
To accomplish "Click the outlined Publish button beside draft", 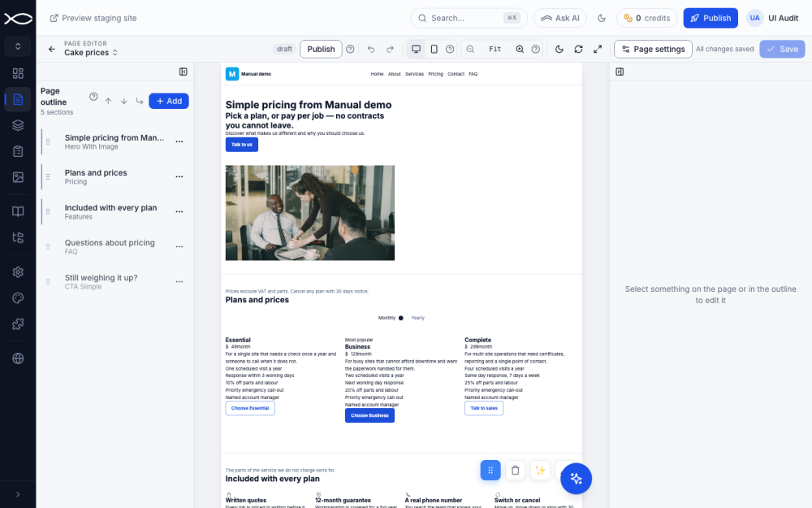I will tap(321, 50).
